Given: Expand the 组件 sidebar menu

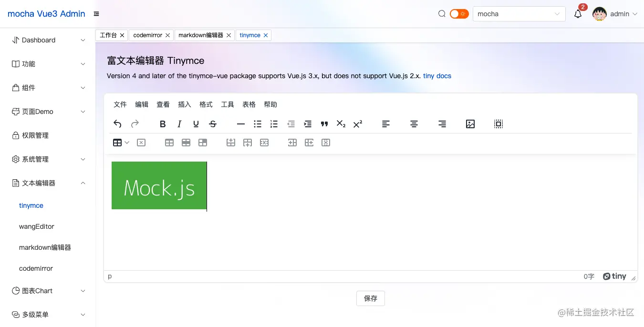Looking at the screenshot, I should point(48,88).
